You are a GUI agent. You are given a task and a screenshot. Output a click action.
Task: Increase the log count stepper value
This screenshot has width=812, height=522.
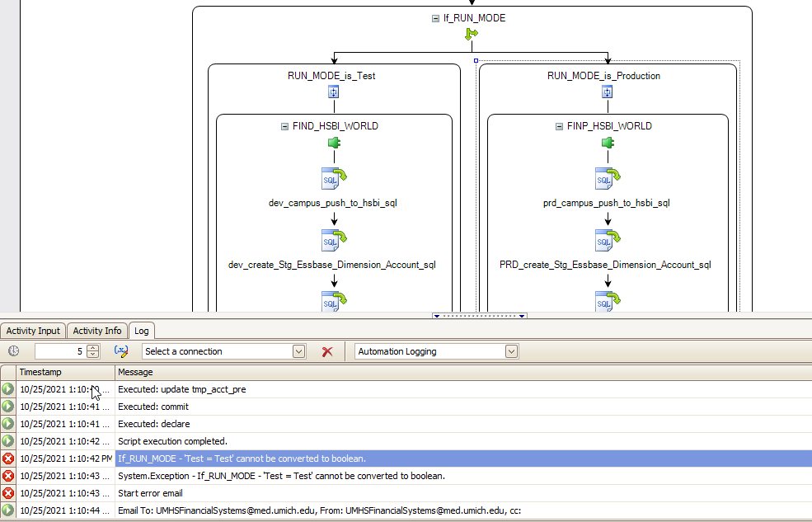coord(92,348)
